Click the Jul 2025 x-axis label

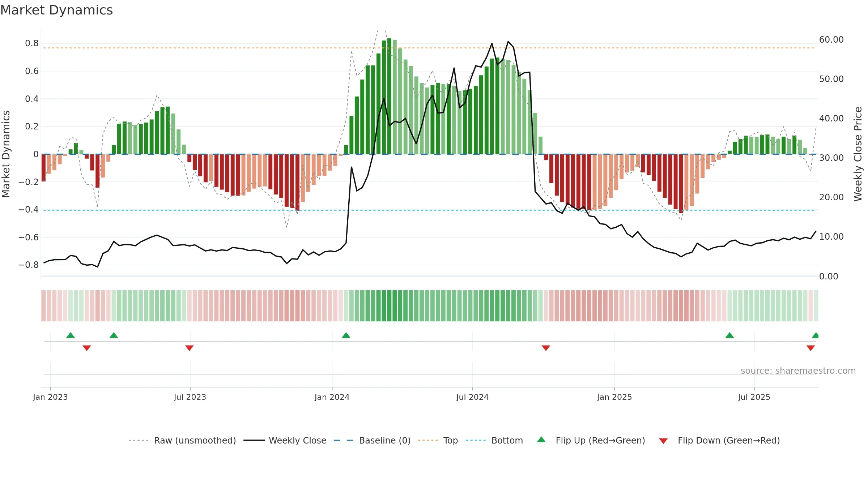click(x=754, y=397)
